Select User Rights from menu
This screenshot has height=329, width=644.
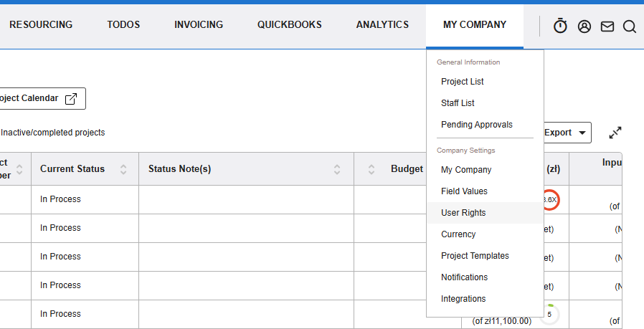point(463,213)
